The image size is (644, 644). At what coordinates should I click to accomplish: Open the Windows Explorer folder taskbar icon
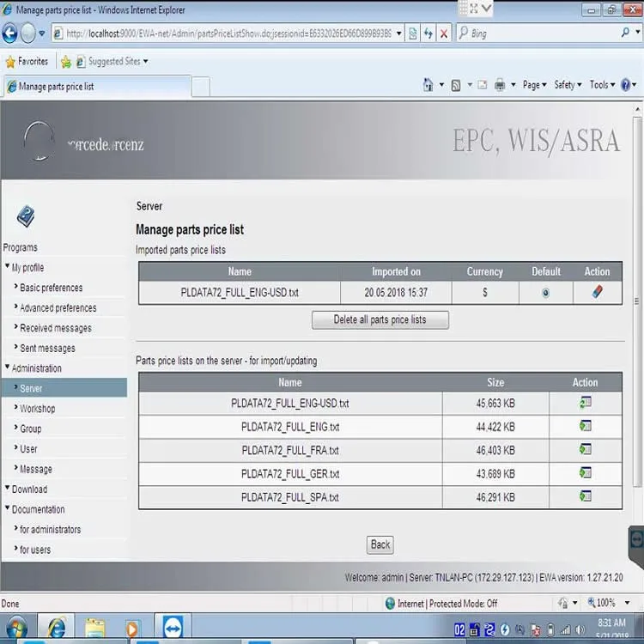[95, 629]
